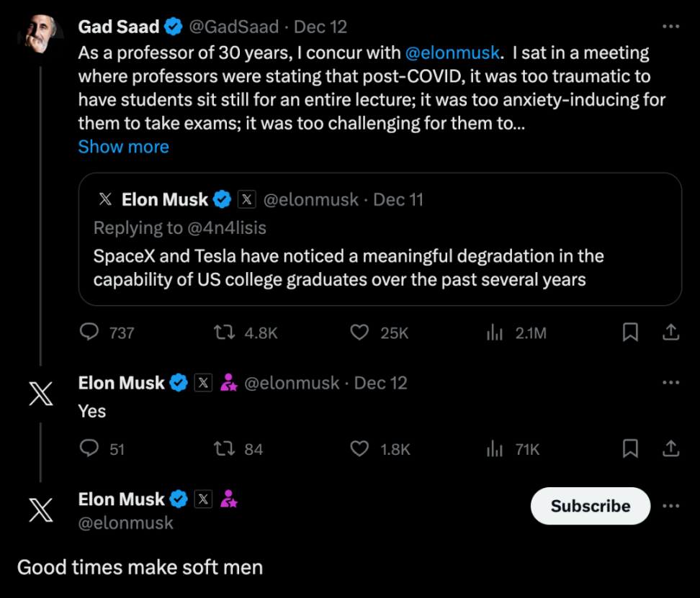This screenshot has height=598, width=700.
Task: Like Gad Saad's post with 25K likes
Action: click(359, 332)
